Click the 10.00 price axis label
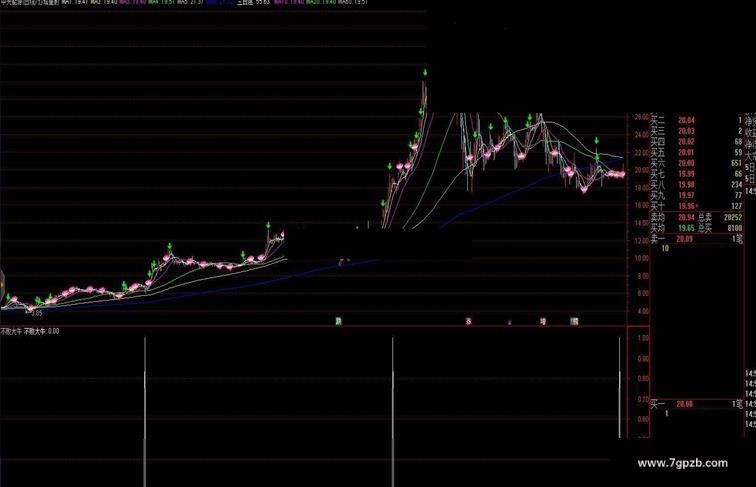The width and height of the screenshot is (756, 487). coord(641,258)
